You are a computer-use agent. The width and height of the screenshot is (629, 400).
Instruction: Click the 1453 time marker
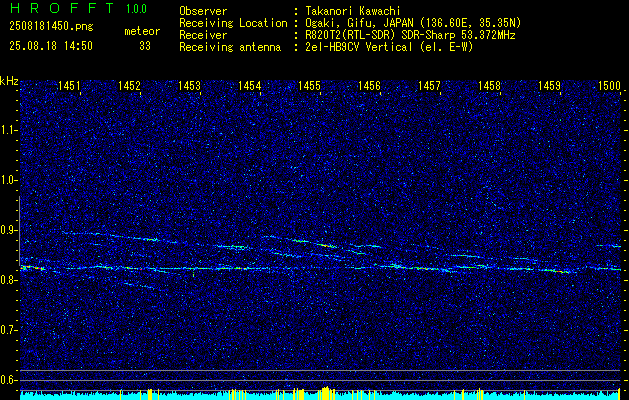point(189,85)
